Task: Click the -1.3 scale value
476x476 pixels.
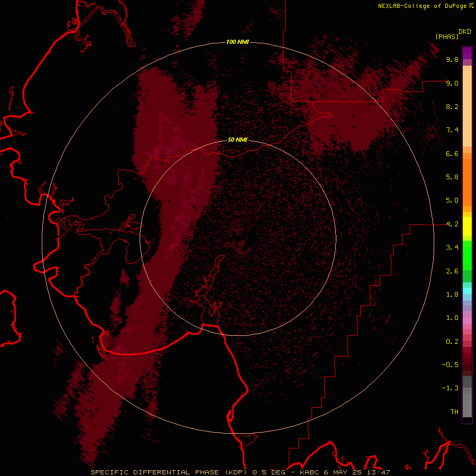Action: pyautogui.click(x=450, y=388)
